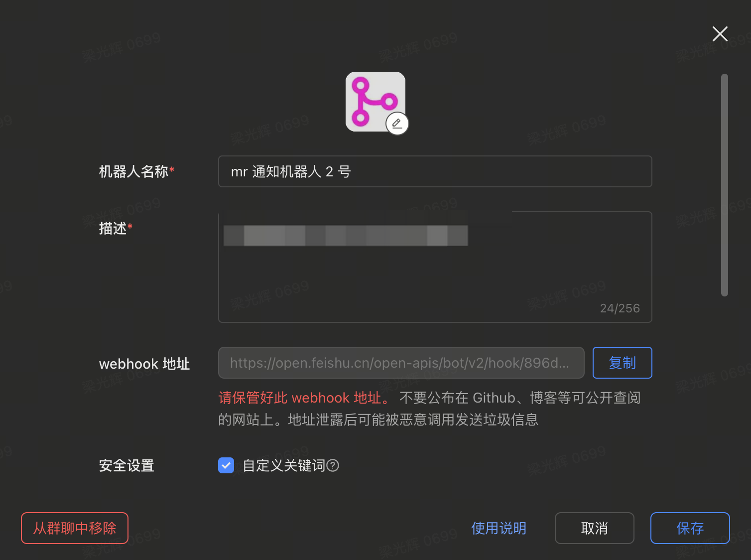The width and height of the screenshot is (751, 560).
Task: Click the webhook 地址 label
Action: 144,364
